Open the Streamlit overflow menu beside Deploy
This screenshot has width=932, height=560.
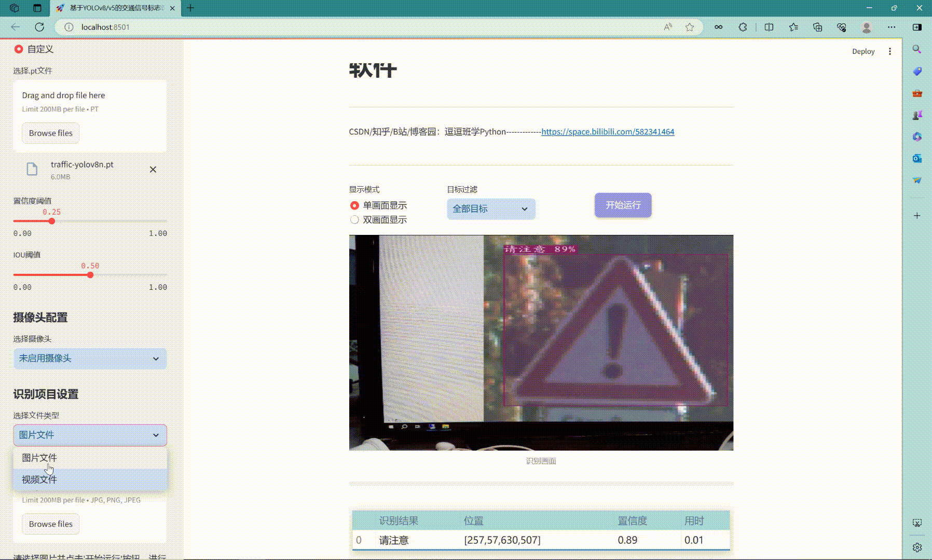coord(890,51)
